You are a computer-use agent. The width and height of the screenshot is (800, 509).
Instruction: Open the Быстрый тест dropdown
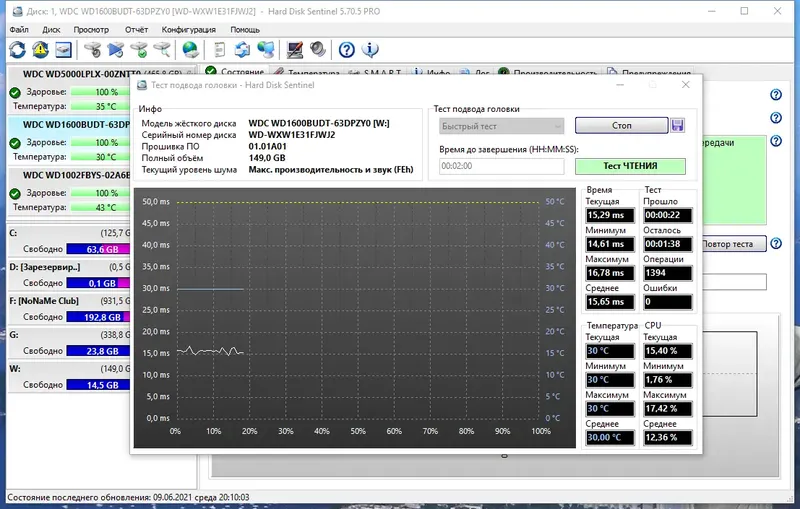(x=502, y=126)
